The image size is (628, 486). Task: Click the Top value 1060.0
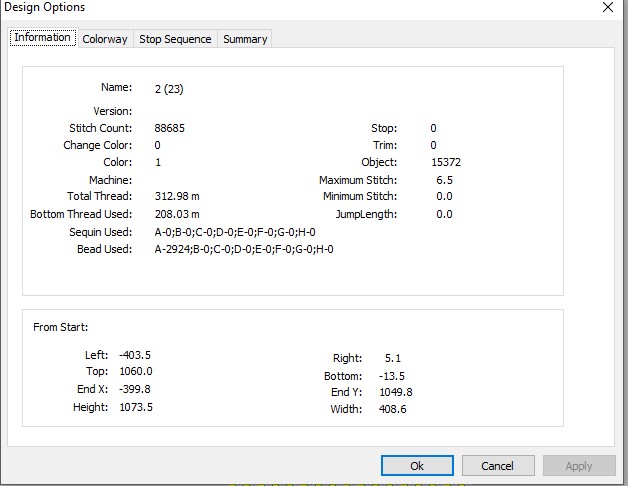[136, 371]
